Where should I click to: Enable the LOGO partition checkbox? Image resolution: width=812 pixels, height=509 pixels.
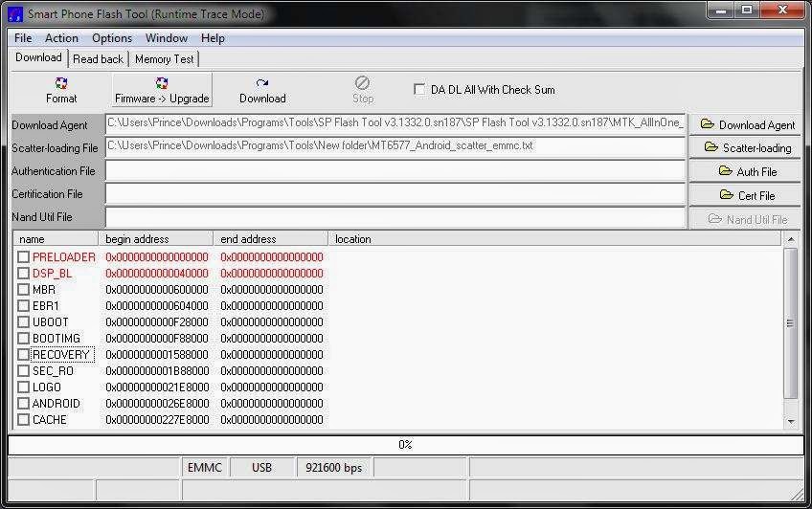pyautogui.click(x=23, y=387)
